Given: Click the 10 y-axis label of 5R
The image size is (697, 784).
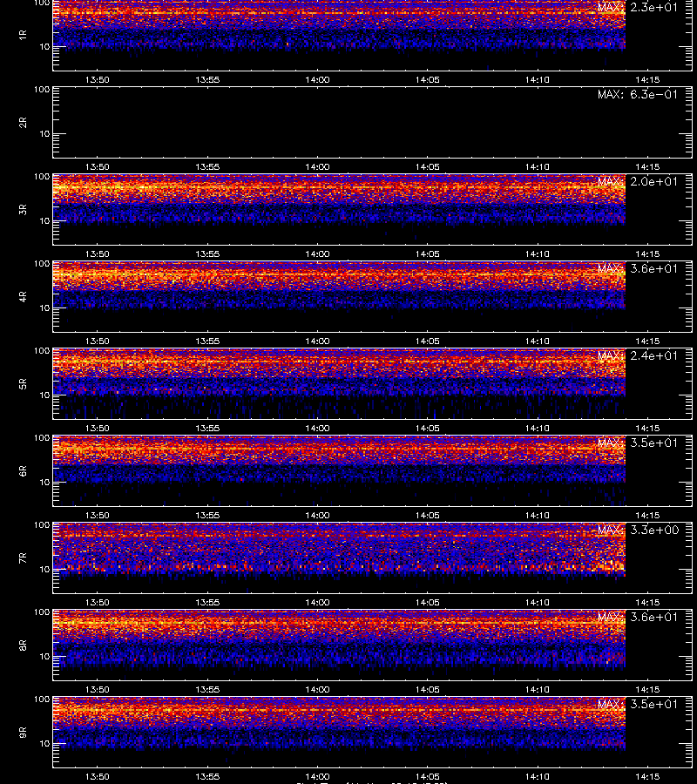Looking at the screenshot, I should coord(44,395).
